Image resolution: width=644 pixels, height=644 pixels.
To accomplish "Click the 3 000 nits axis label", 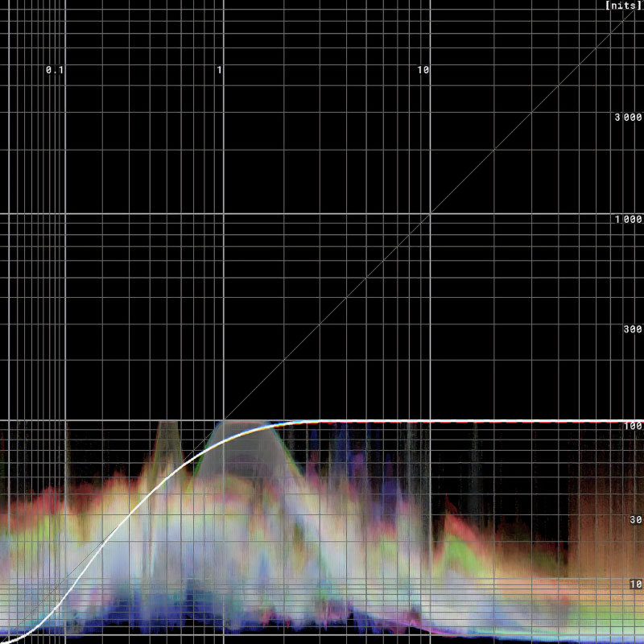I will [628, 118].
